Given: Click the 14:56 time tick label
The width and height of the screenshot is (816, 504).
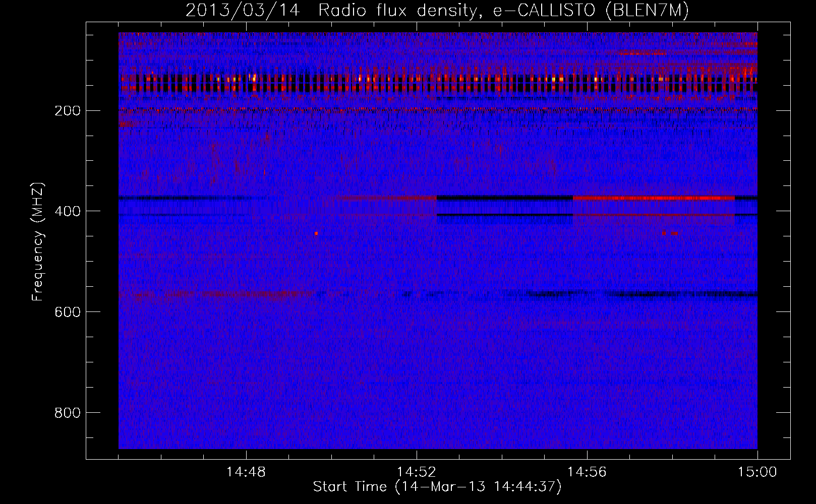Looking at the screenshot, I should pyautogui.click(x=587, y=472).
